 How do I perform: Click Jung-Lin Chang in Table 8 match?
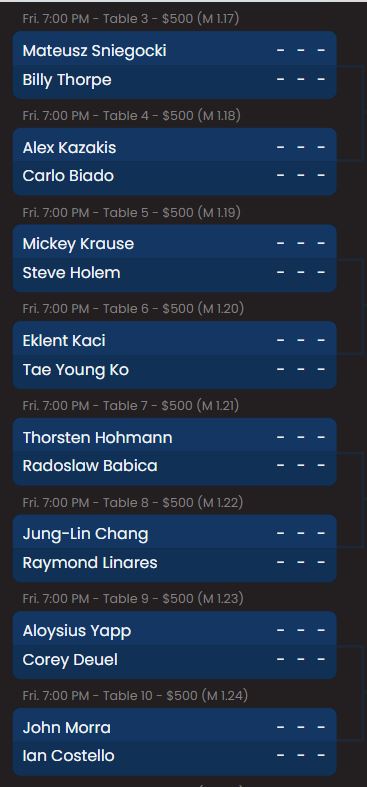[x=85, y=534]
